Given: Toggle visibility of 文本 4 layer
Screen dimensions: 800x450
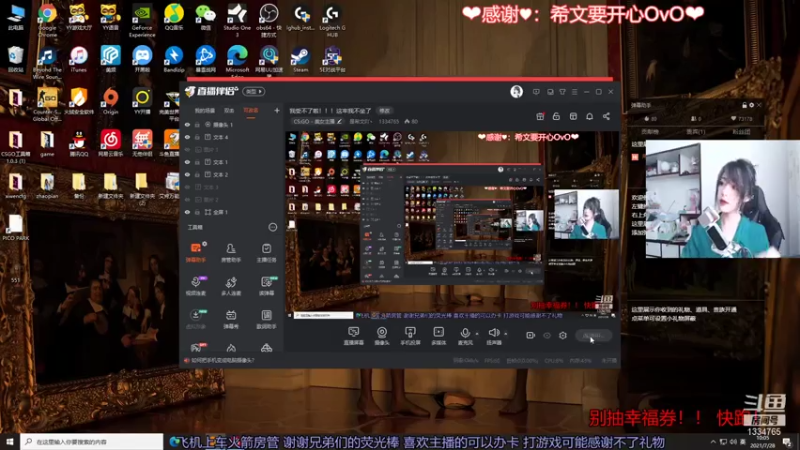Looking at the screenshot, I should (187, 137).
